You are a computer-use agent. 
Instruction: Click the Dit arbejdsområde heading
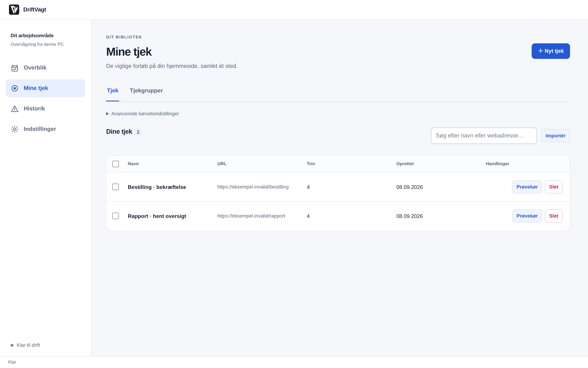point(32,36)
